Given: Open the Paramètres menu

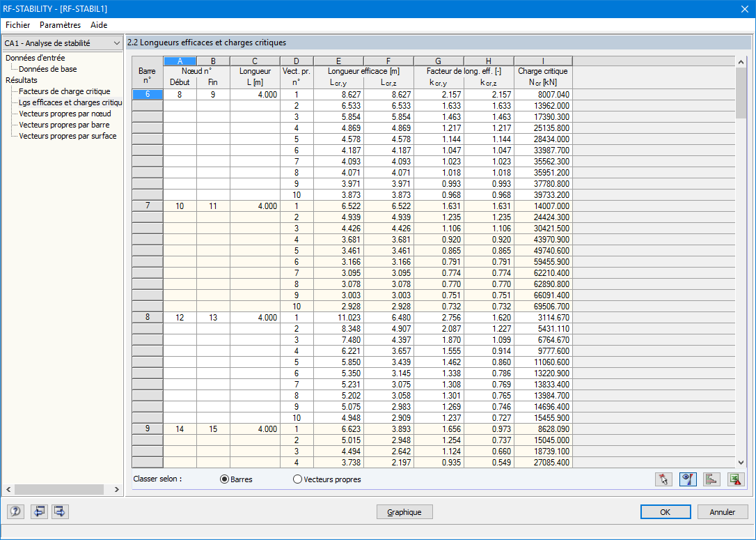Looking at the screenshot, I should (61, 25).
